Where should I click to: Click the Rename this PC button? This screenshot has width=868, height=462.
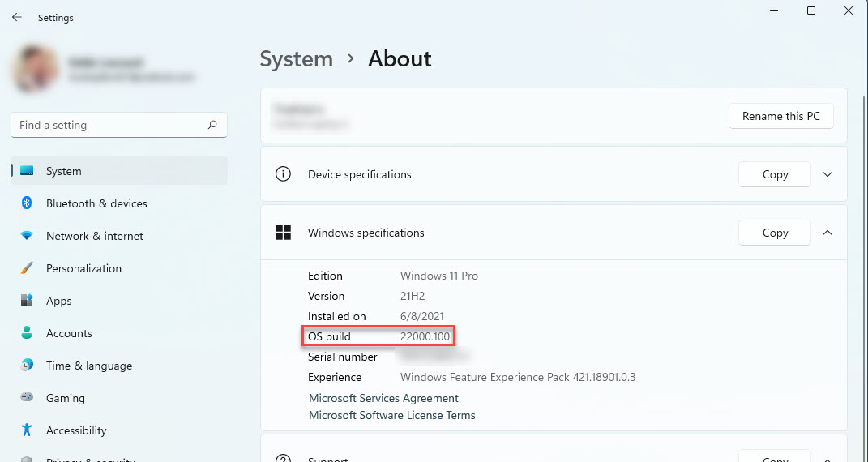pos(780,116)
